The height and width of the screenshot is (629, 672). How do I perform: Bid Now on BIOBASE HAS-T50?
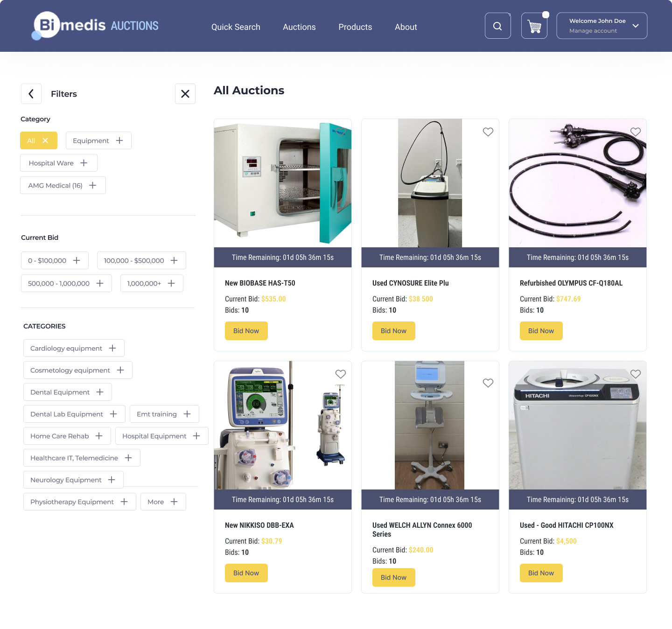pyautogui.click(x=246, y=331)
